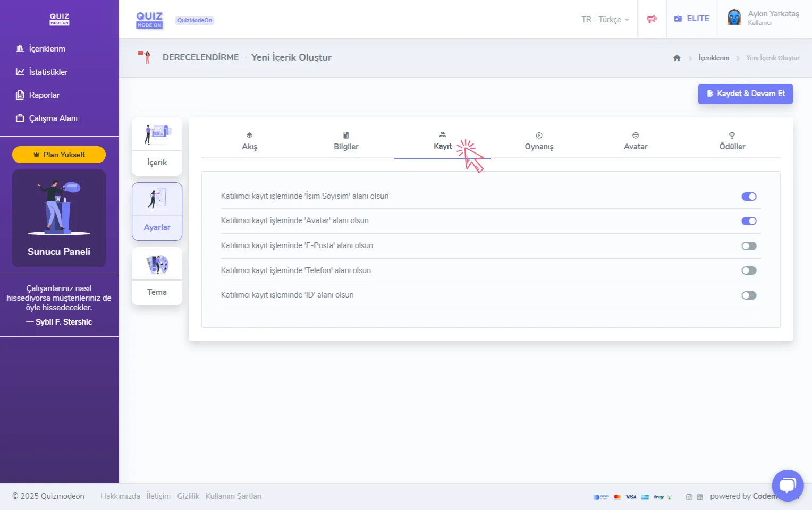Open the chat support bubble
The width and height of the screenshot is (812, 510).
coord(787,485)
